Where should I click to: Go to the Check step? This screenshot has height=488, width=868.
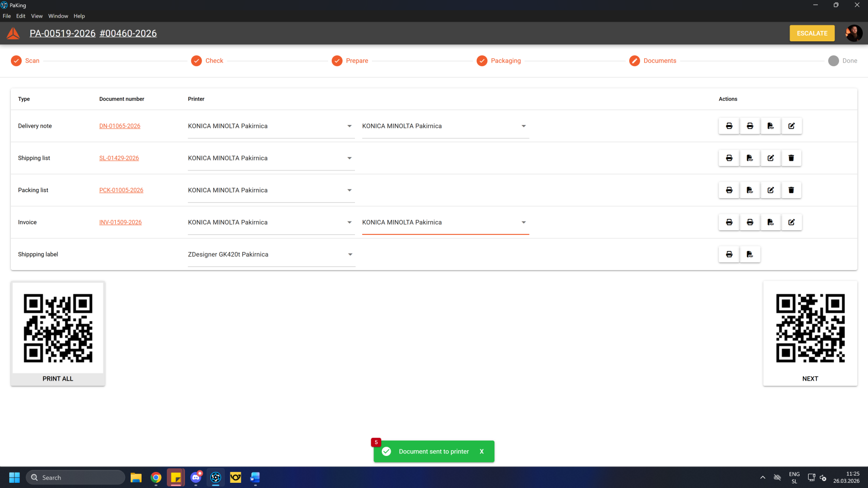[x=207, y=61]
